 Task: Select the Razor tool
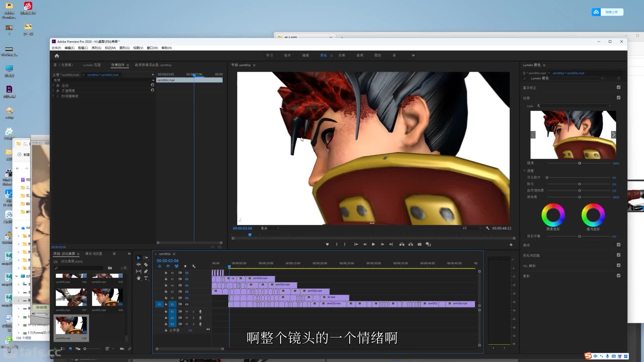click(146, 264)
